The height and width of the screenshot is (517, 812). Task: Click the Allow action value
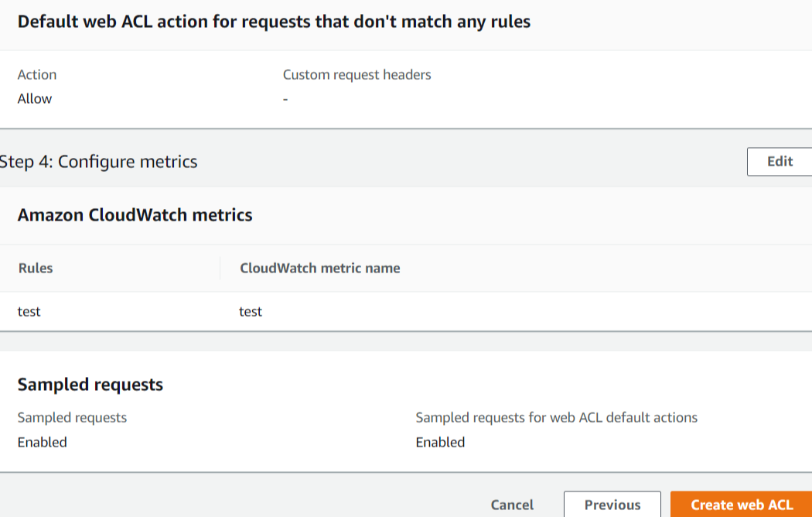click(x=35, y=99)
